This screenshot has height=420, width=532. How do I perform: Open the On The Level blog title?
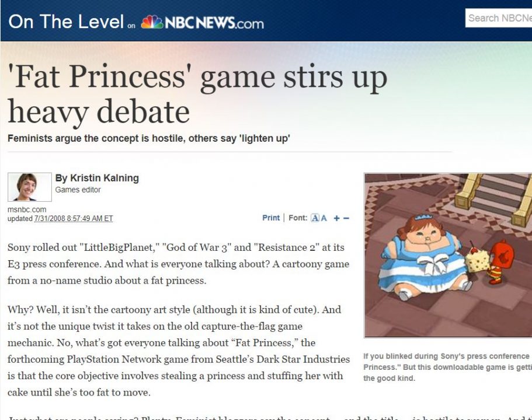pos(66,22)
